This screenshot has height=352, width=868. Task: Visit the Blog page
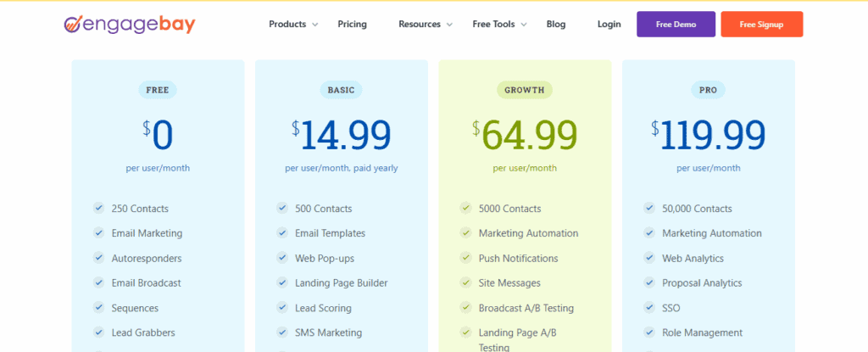pyautogui.click(x=556, y=24)
